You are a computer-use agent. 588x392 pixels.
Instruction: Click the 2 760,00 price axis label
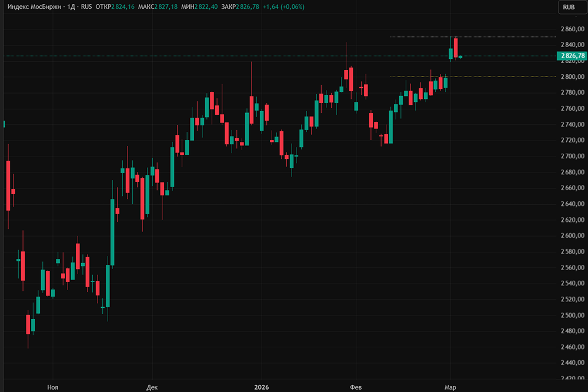point(572,108)
